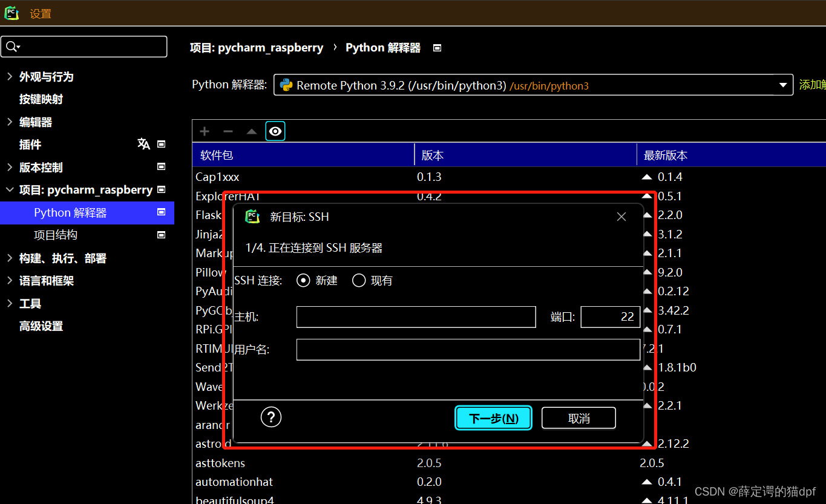This screenshot has height=504, width=826.
Task: Click the 主机 input field
Action: 416,316
